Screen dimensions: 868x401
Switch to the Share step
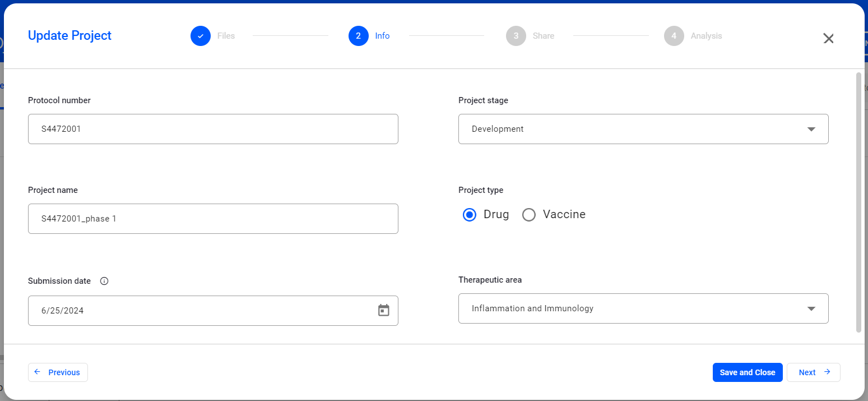(x=530, y=35)
